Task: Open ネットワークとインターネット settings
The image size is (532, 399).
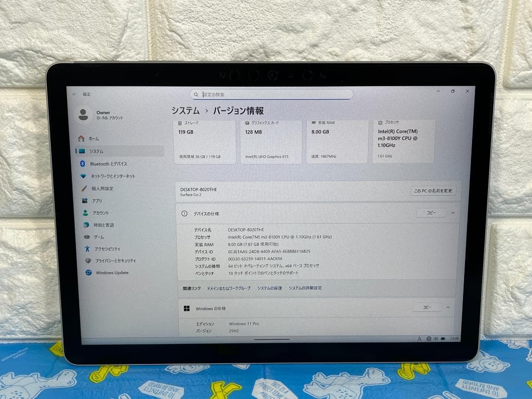Action: pyautogui.click(x=112, y=176)
